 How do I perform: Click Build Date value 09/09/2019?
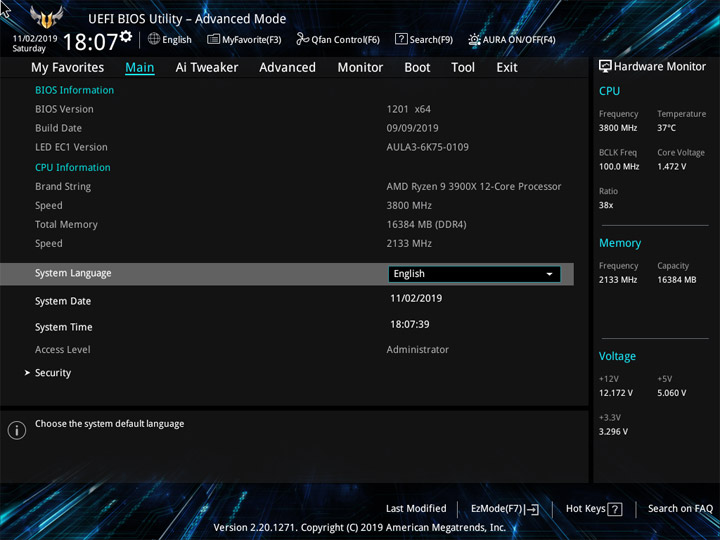pos(412,128)
